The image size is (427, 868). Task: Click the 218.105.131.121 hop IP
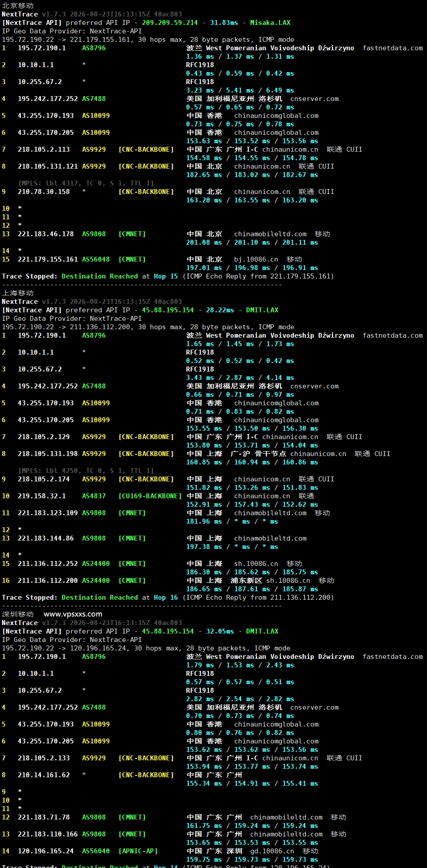pos(48,166)
